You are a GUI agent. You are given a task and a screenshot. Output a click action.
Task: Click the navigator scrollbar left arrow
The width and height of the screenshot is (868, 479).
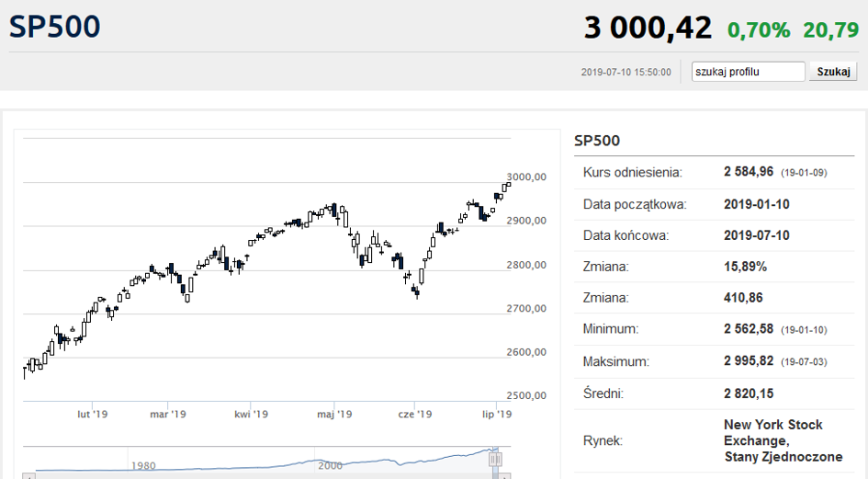point(28,476)
